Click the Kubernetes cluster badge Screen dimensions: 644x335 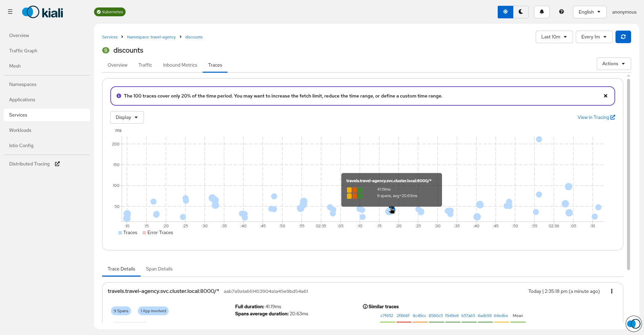(110, 12)
